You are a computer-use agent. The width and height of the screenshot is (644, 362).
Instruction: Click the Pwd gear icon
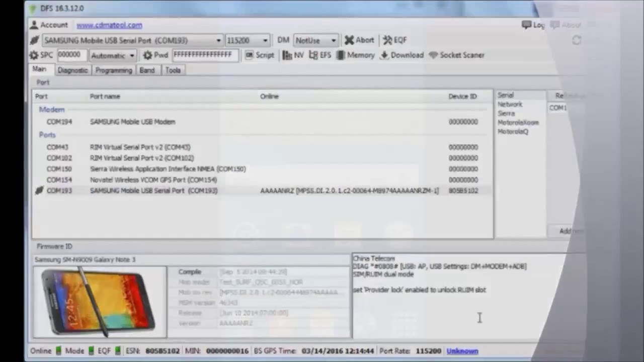coord(147,55)
